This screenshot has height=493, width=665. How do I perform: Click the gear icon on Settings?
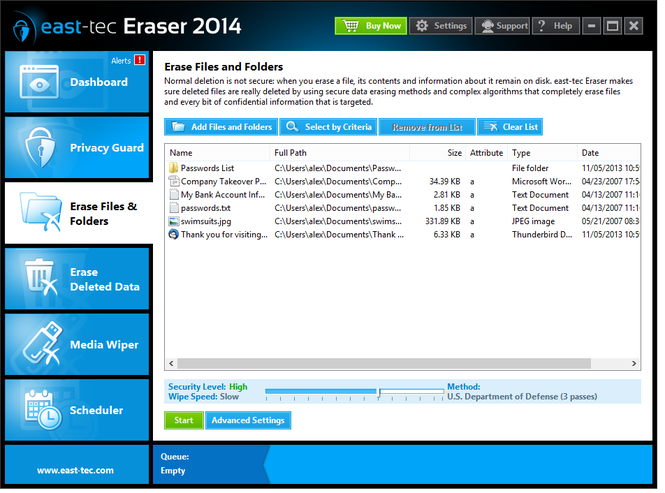(x=422, y=26)
